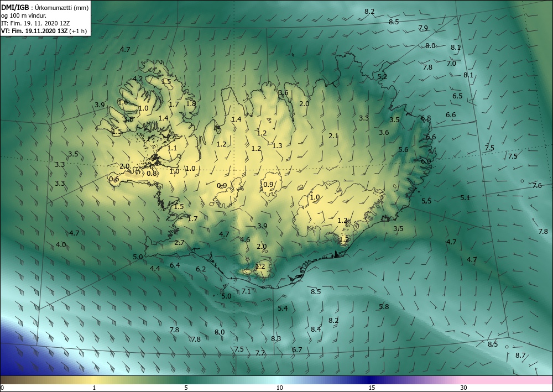Click the colorbar label '15'
Viewport: 553px width, 392px height.
point(372,388)
